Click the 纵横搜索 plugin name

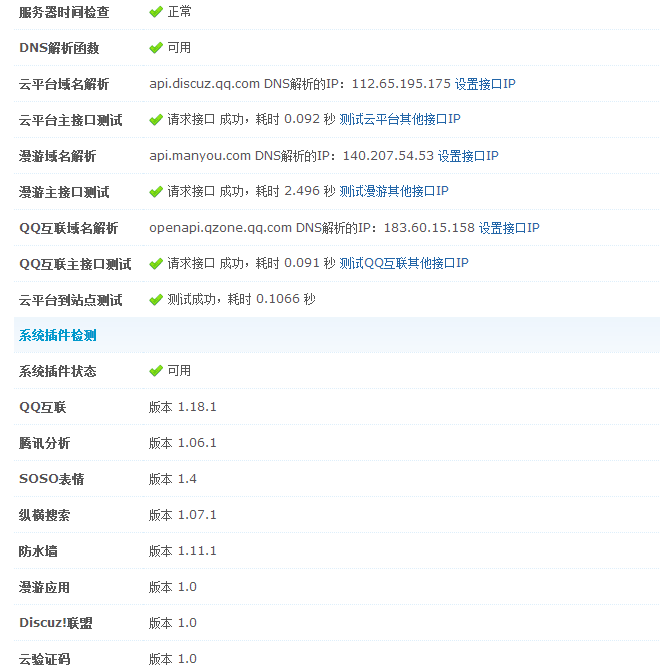45,516
